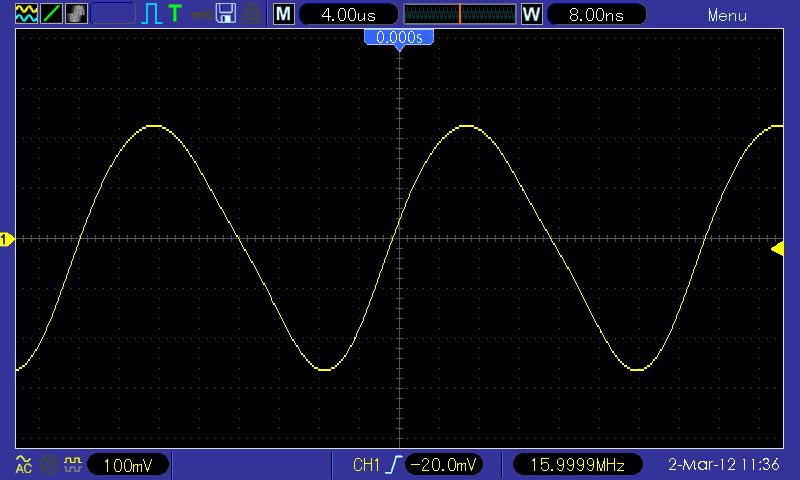This screenshot has height=480, width=800.
Task: Click the 0.000s trigger position marker
Action: point(399,39)
